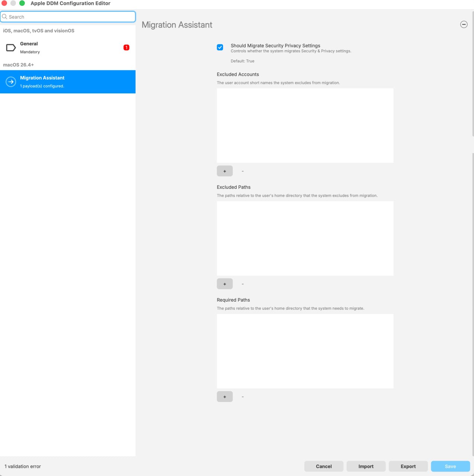Screen dimensions: 474x476
Task: Click 'iOS, macOS, tvOS and visionOS' header
Action: pyautogui.click(x=39, y=30)
